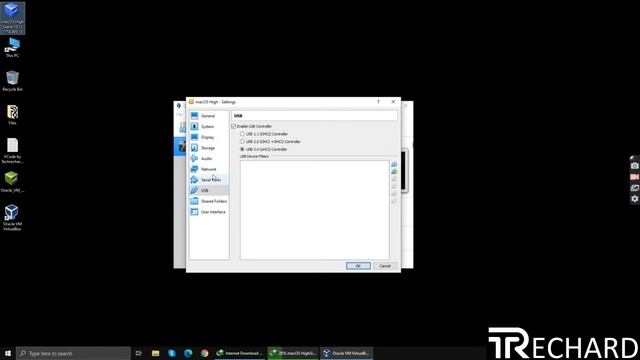The width and height of the screenshot is (640, 360).
Task: Open Skype from the taskbar
Action: pos(172,353)
